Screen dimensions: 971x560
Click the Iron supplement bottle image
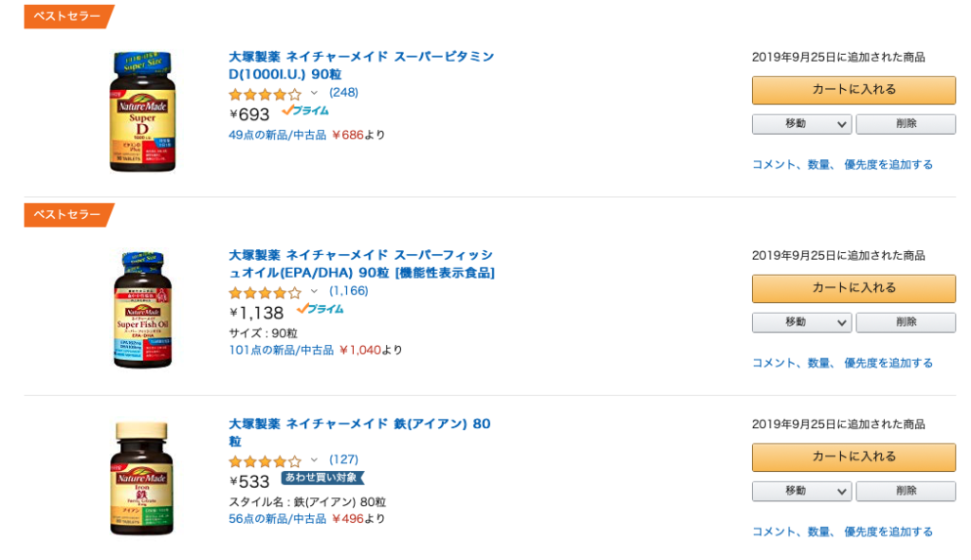tap(142, 479)
